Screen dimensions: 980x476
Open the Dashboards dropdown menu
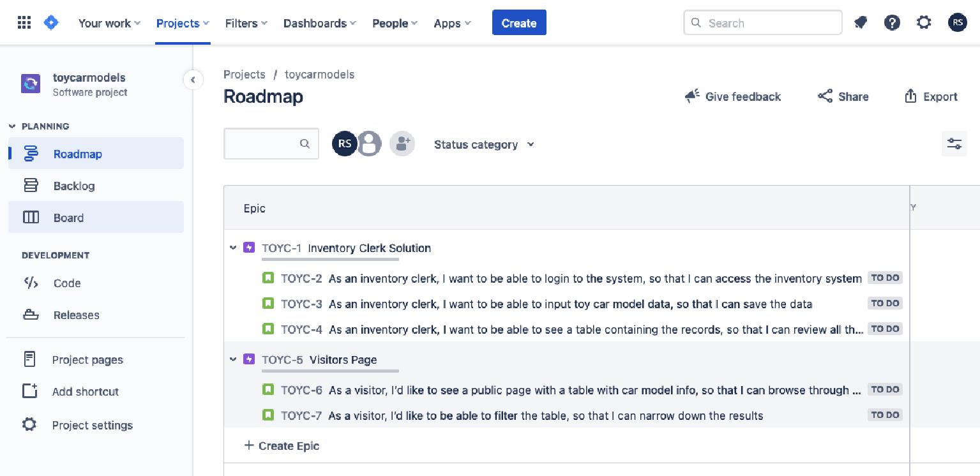tap(319, 23)
